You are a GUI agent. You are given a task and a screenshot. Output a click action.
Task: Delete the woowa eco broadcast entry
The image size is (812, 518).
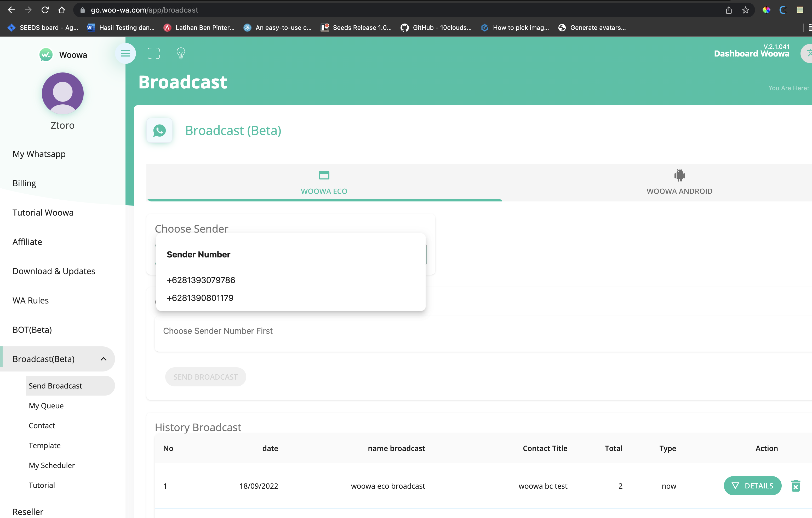point(796,486)
